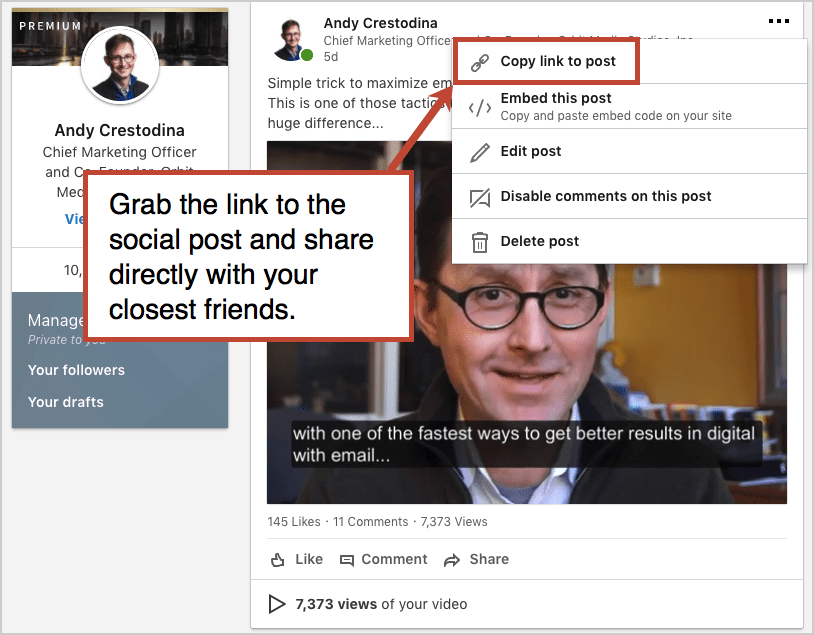This screenshot has height=635, width=814.
Task: Open the 11 Comments count link
Action: 371,522
